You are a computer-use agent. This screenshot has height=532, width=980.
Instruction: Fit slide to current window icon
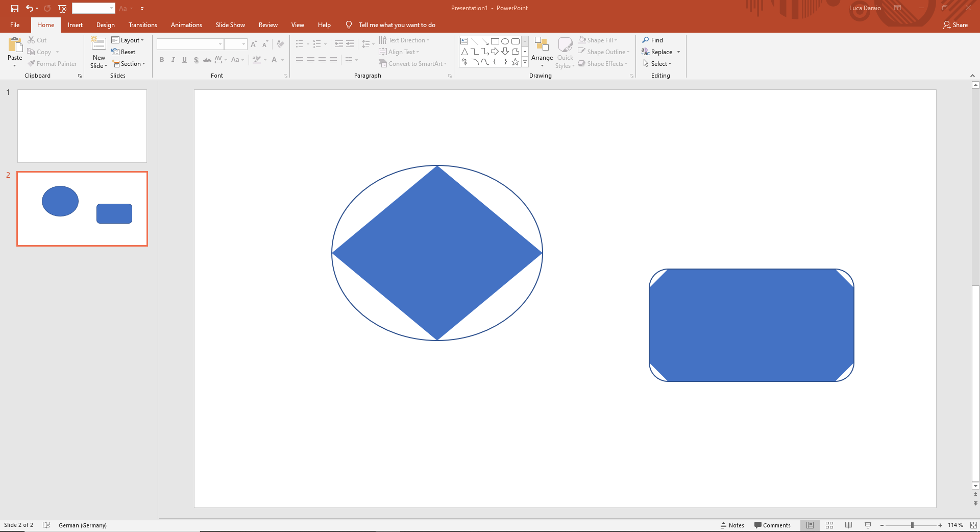point(973,525)
